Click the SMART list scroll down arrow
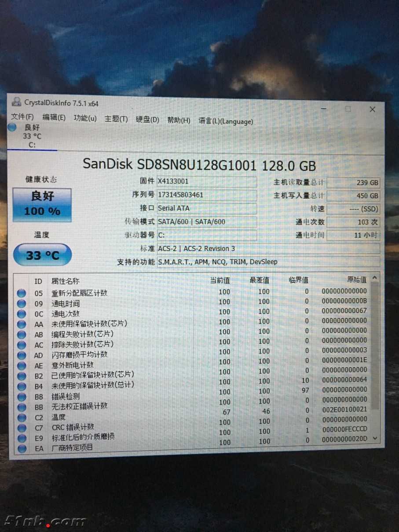This screenshot has width=399, height=532. pyautogui.click(x=375, y=438)
